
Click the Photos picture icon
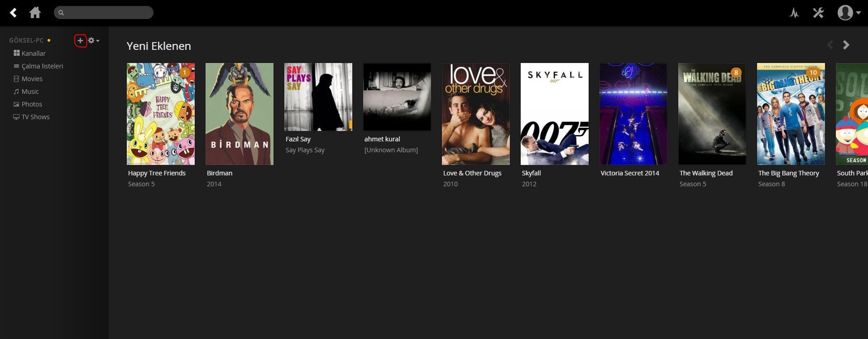tap(16, 104)
